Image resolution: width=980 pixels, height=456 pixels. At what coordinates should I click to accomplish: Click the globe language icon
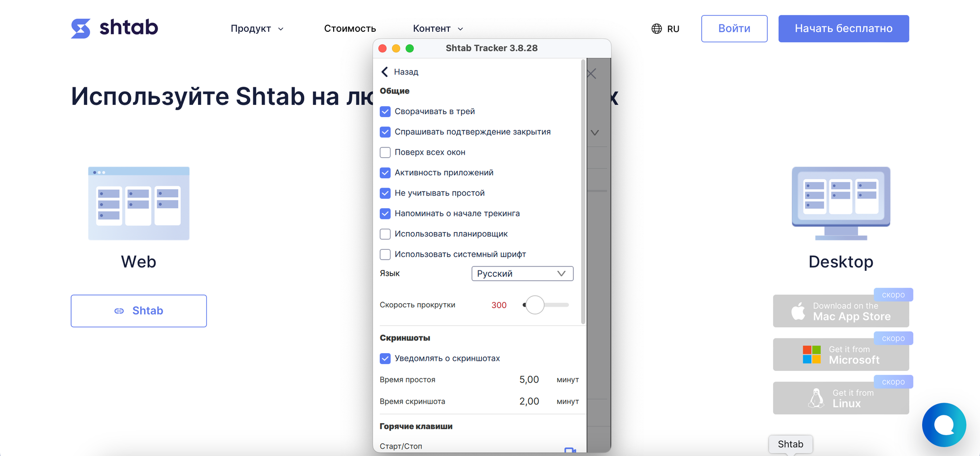[x=657, y=29]
